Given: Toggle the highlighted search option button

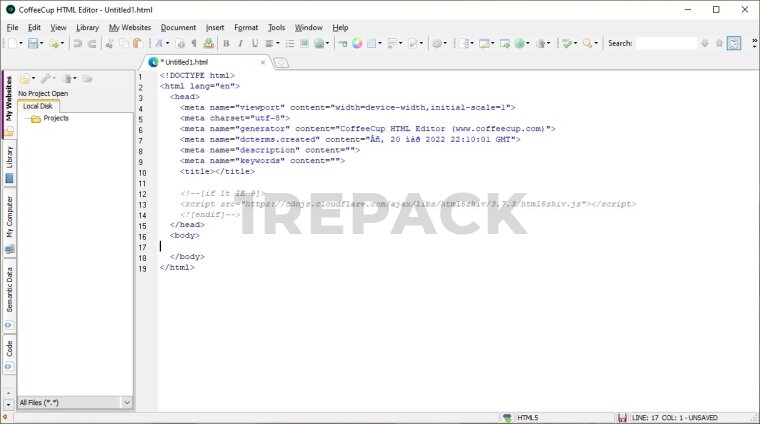Looking at the screenshot, I should 734,44.
